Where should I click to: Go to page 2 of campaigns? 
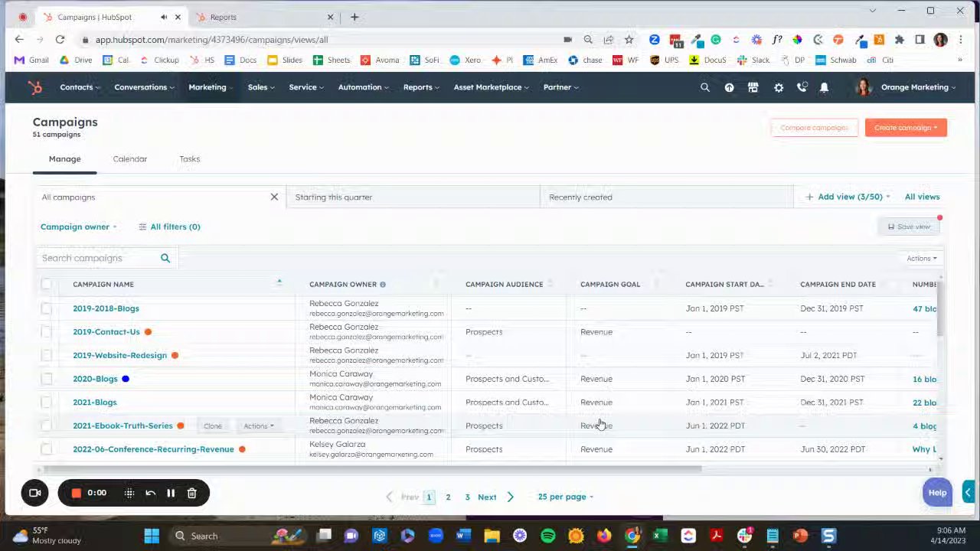click(x=448, y=497)
